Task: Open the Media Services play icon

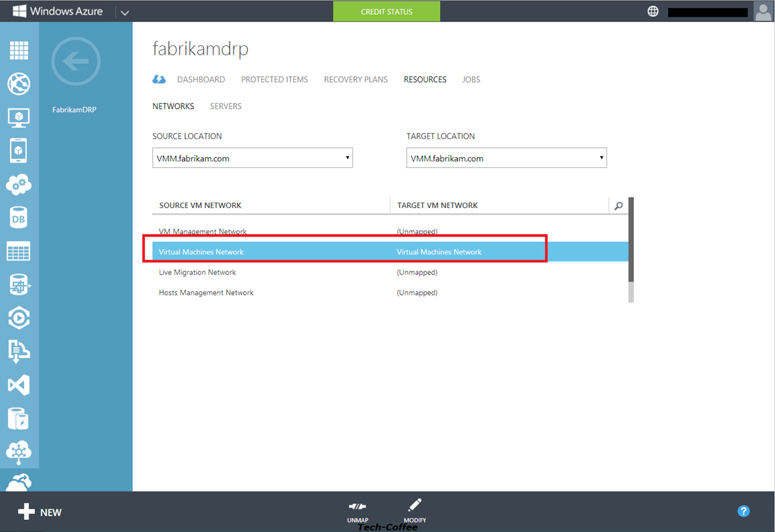Action: [19, 318]
